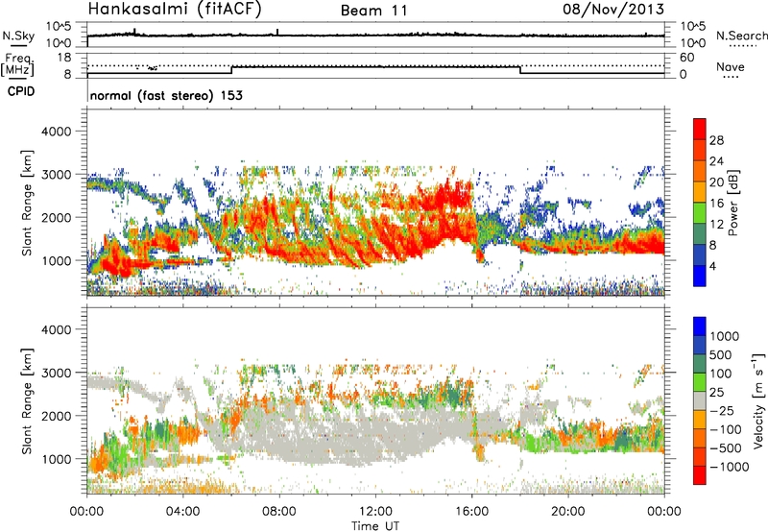Click the Time UT axis label
Screen dimensions: 768x532
coord(375,526)
